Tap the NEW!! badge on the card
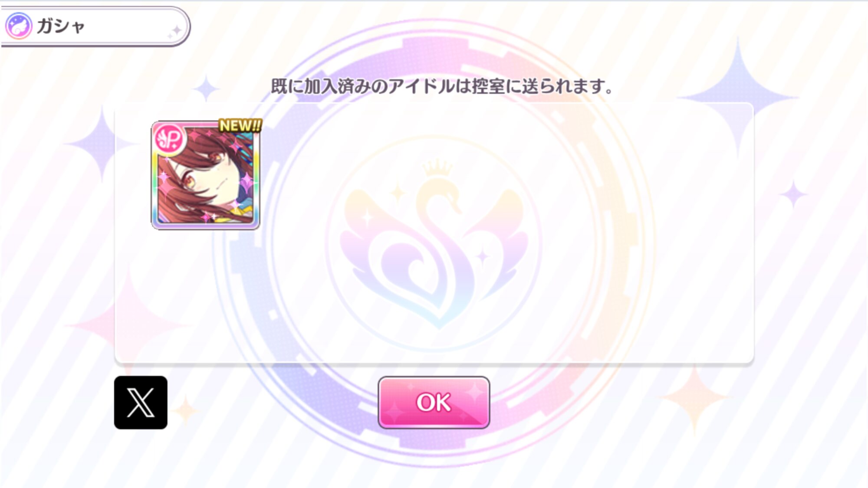 [x=240, y=126]
